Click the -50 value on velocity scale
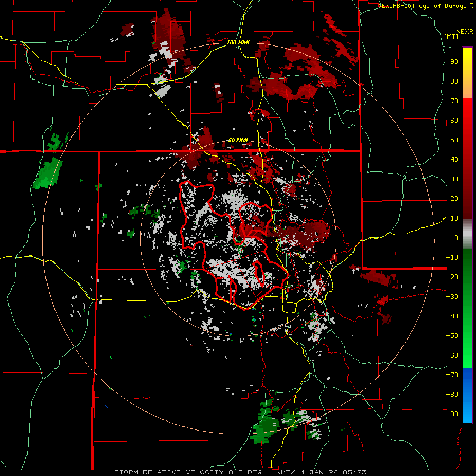Viewport: 476px width, 476px height. coord(452,336)
